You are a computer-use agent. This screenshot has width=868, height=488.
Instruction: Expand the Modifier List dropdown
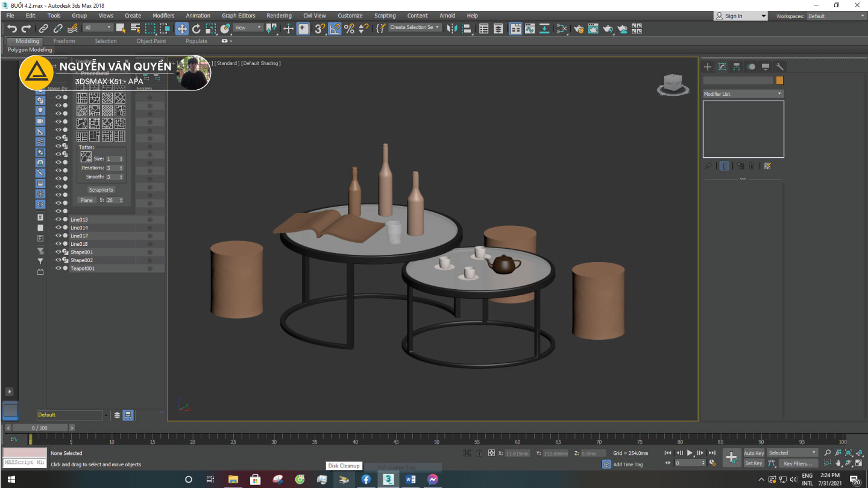point(743,94)
